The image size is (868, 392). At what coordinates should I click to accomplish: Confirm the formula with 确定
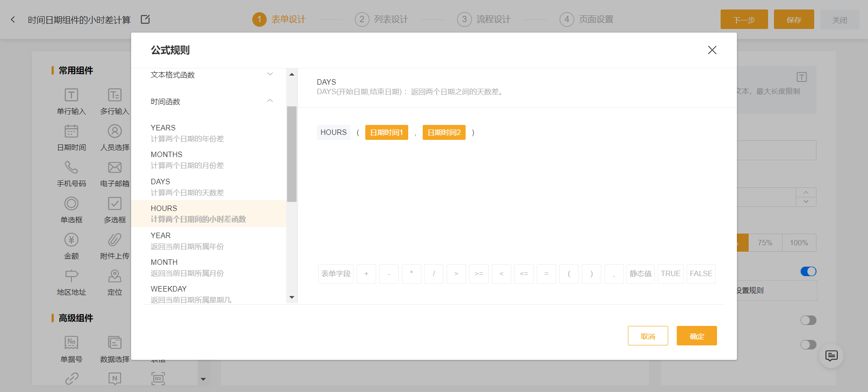[x=697, y=336]
